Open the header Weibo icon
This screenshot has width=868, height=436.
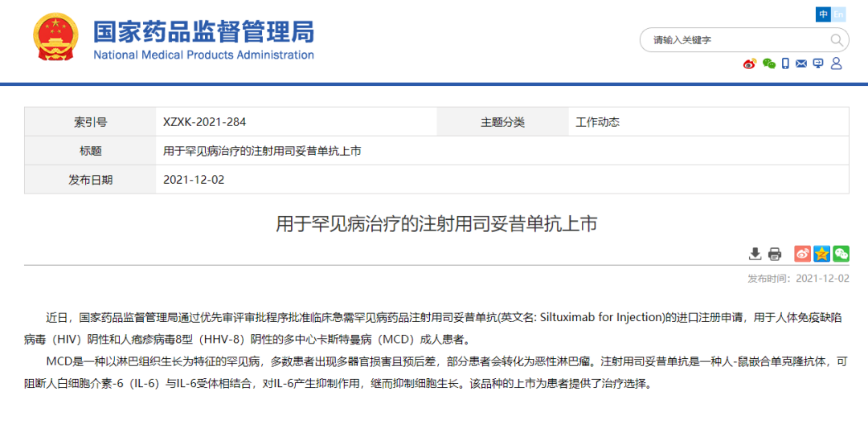click(x=750, y=63)
